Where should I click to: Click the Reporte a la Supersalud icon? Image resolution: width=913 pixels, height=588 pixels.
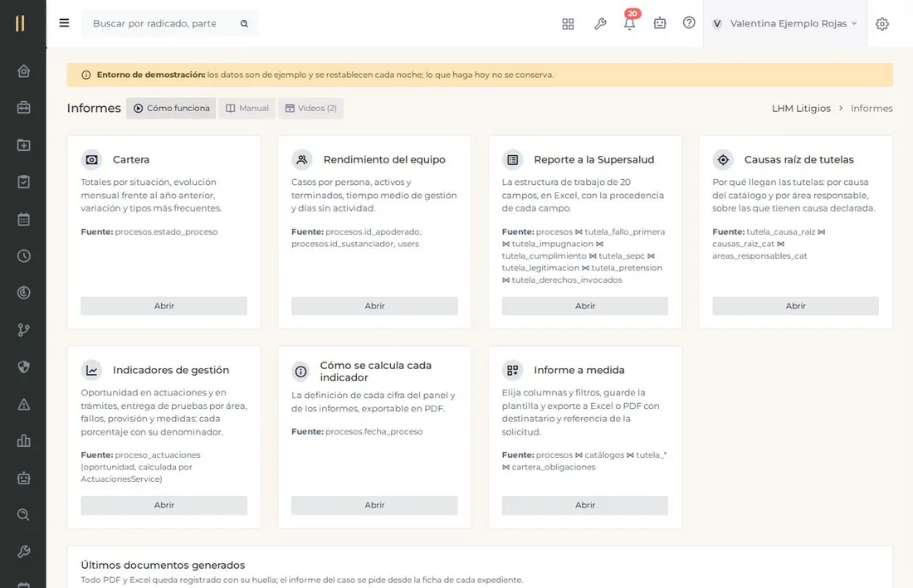(512, 159)
